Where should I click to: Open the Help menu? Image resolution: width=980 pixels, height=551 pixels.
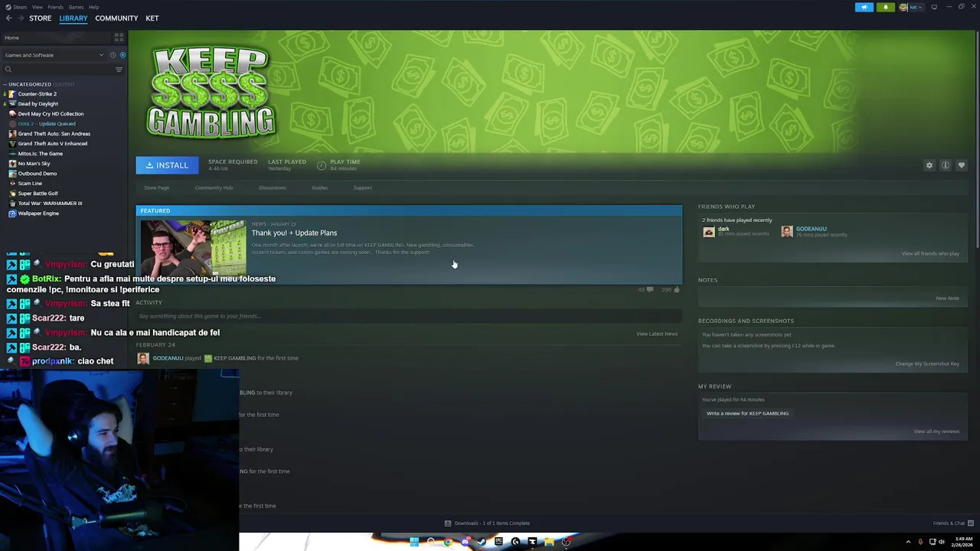(x=93, y=7)
